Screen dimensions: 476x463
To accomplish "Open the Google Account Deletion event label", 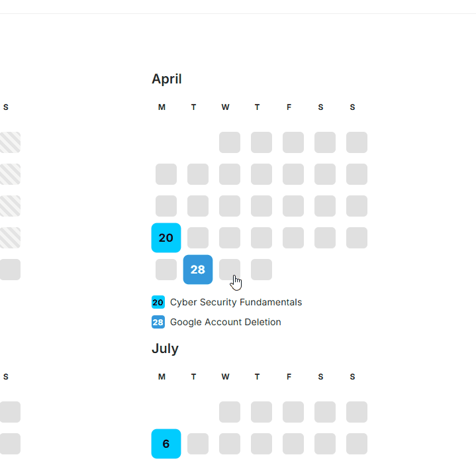I will coord(225,323).
